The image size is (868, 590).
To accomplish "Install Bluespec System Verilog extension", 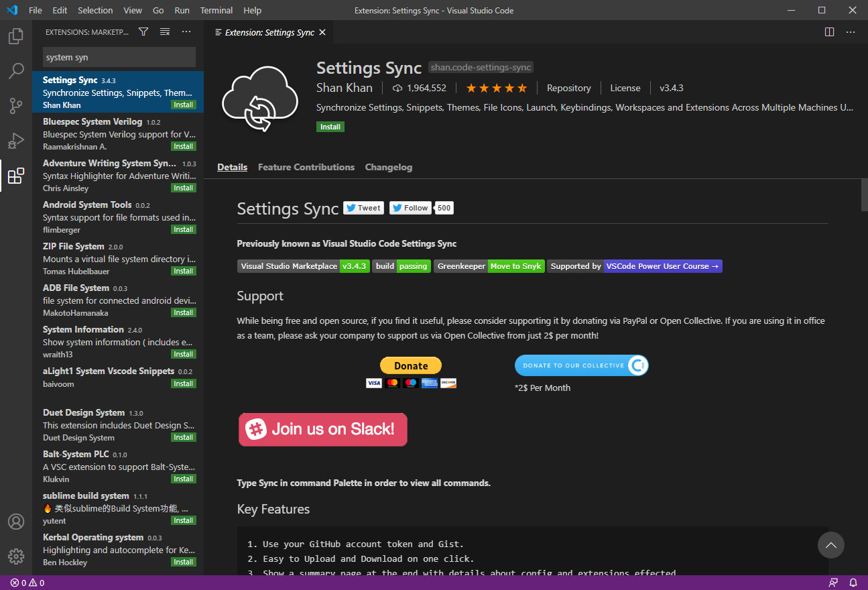I will pos(184,146).
